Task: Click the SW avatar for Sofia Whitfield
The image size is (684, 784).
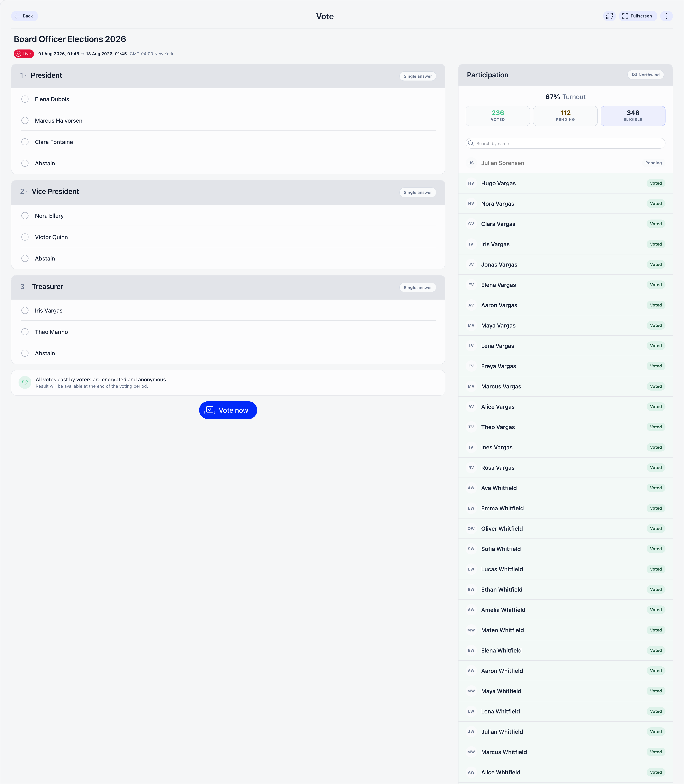Action: coord(471,549)
